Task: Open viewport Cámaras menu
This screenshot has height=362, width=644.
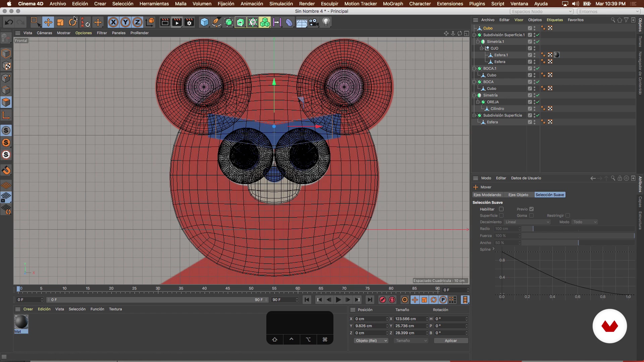Action: [44, 33]
